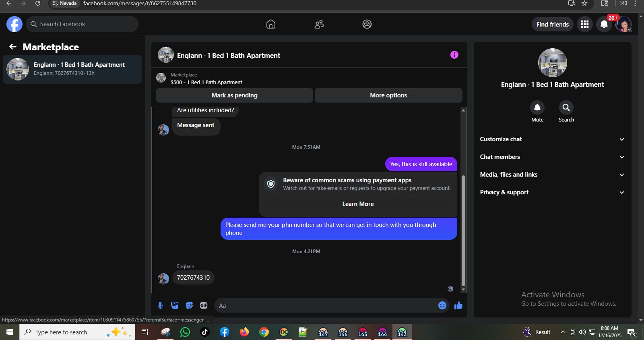Open the taskbar clock and date

point(609,332)
